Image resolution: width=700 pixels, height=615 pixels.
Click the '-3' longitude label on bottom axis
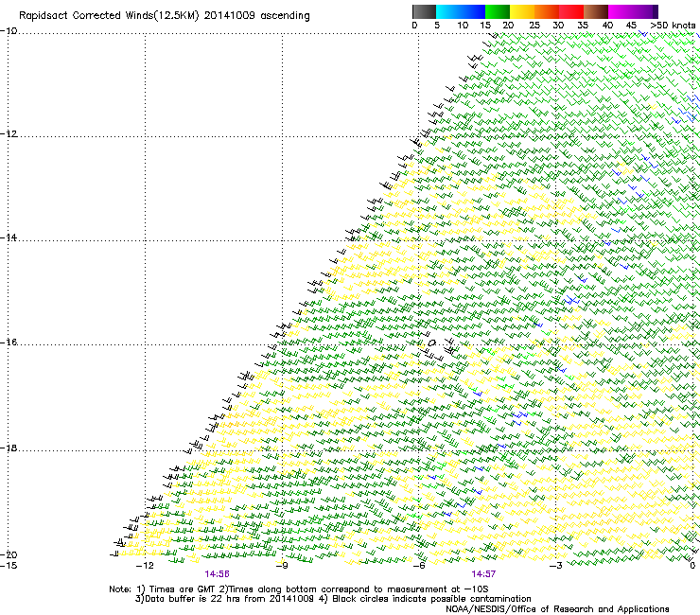click(x=556, y=566)
